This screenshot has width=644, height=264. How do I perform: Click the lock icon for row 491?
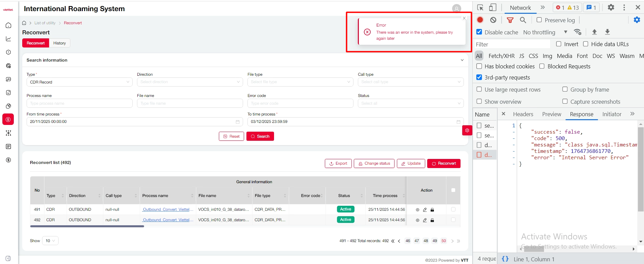click(432, 210)
